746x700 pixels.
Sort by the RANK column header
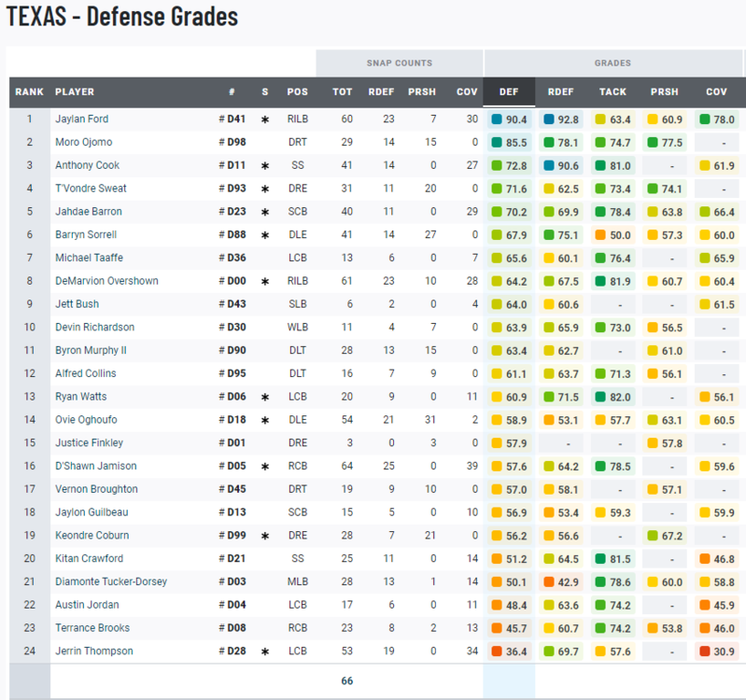(x=29, y=91)
